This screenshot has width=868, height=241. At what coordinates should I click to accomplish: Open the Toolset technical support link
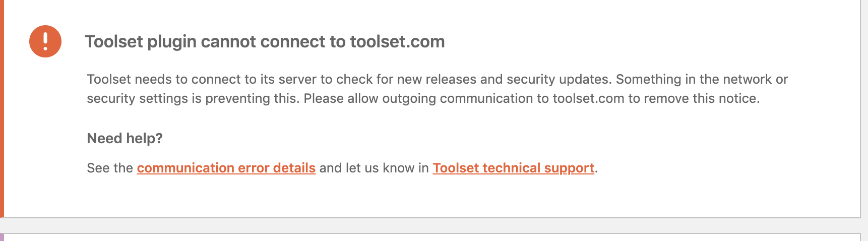click(514, 168)
